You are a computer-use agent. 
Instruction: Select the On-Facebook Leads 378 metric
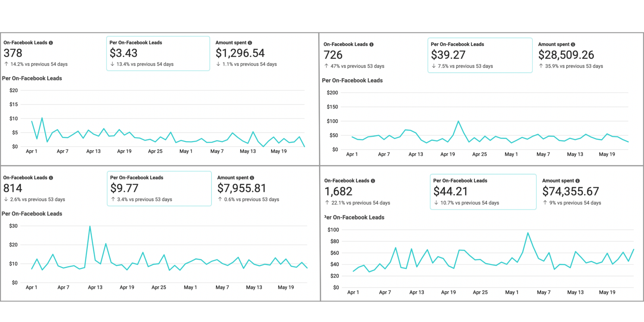tap(36, 54)
